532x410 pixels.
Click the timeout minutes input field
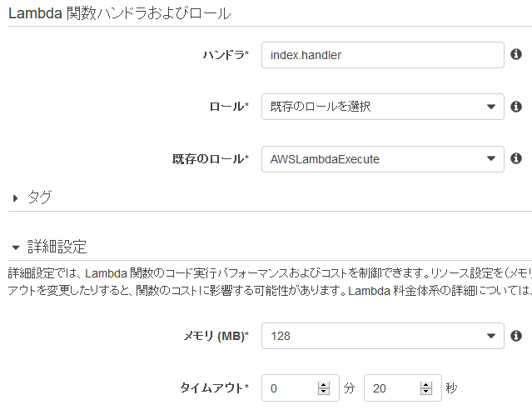click(x=288, y=388)
